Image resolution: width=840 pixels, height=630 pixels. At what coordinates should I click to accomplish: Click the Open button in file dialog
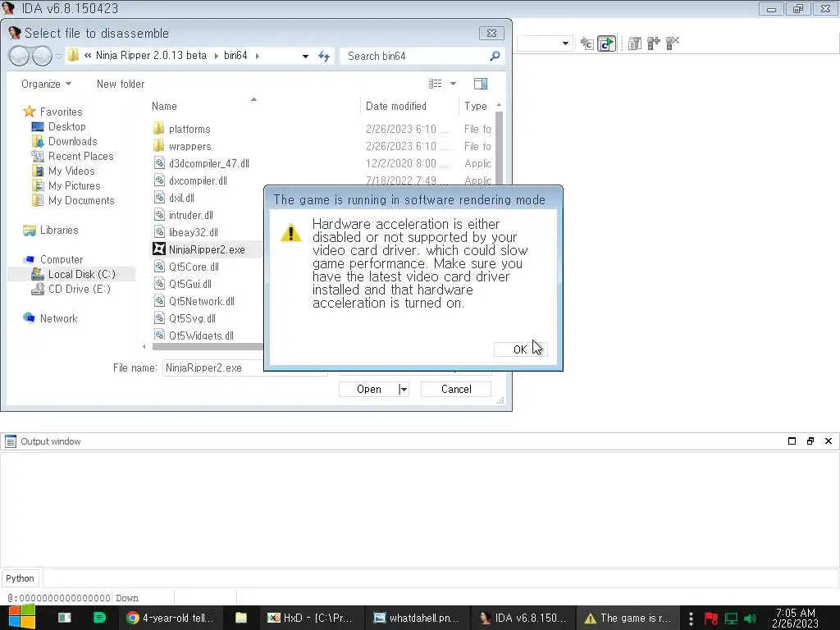(x=369, y=389)
